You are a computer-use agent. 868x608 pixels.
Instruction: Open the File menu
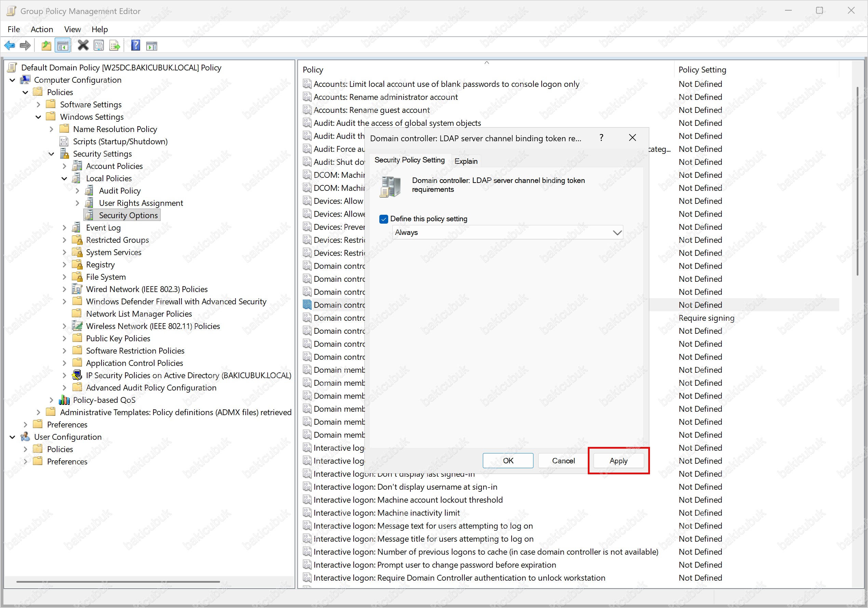(14, 29)
